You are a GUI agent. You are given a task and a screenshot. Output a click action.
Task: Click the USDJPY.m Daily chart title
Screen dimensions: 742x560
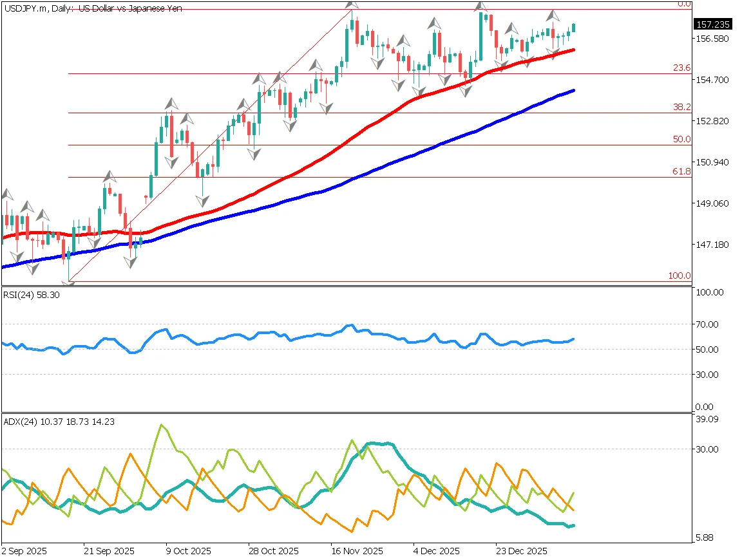92,9
